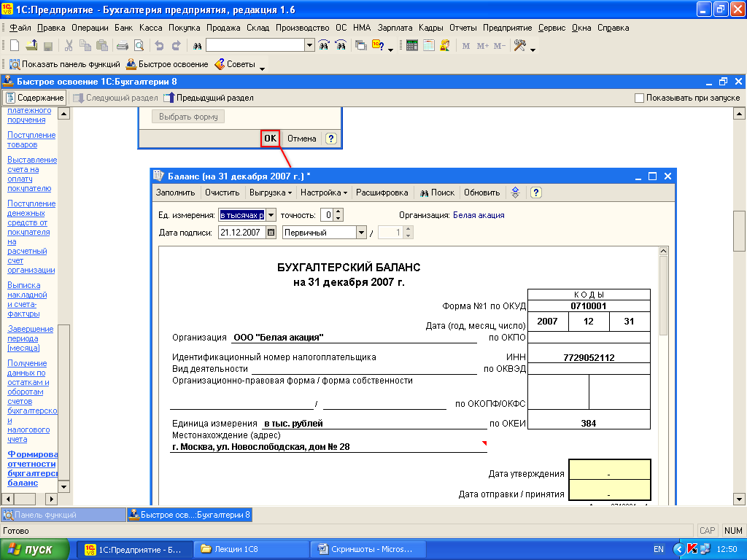Expand the toolbar options arrow after Советы
The image size is (747, 560).
point(262,69)
